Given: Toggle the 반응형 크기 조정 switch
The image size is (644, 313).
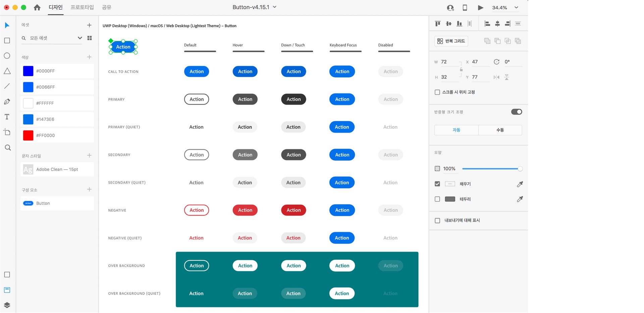Looking at the screenshot, I should pyautogui.click(x=517, y=112).
